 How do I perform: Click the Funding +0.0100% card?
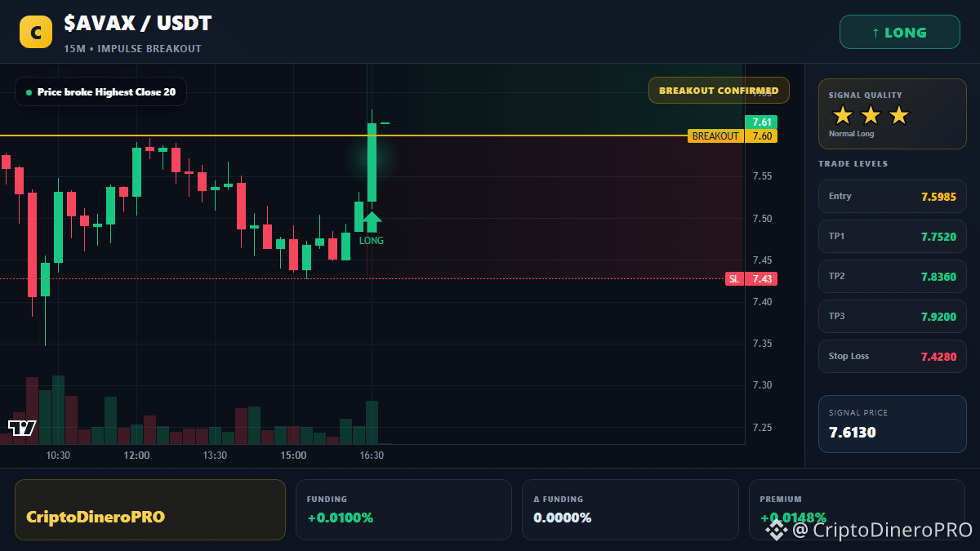tap(403, 509)
